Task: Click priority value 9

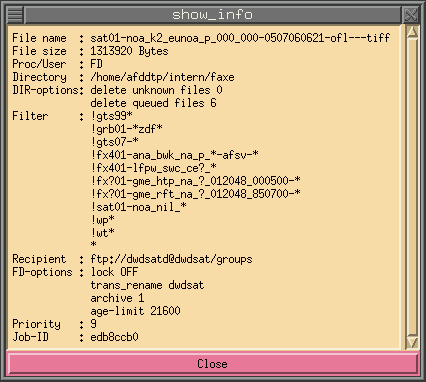Action: [x=93, y=324]
